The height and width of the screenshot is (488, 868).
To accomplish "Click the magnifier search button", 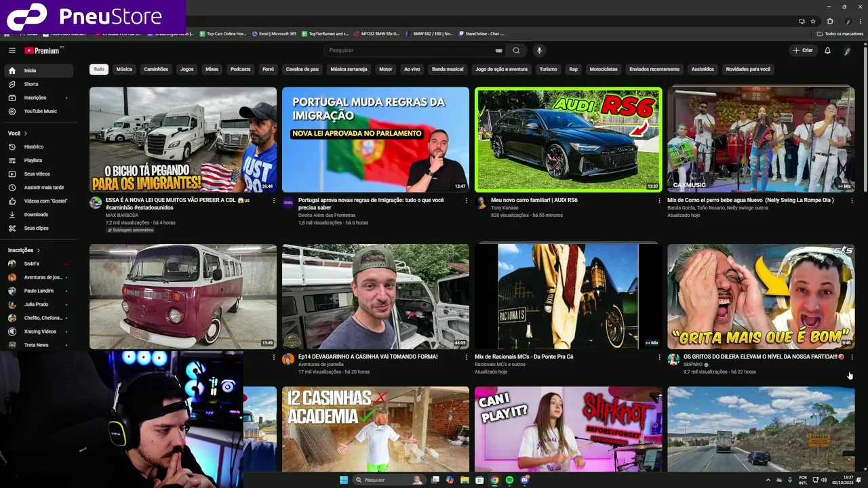I will tap(516, 50).
